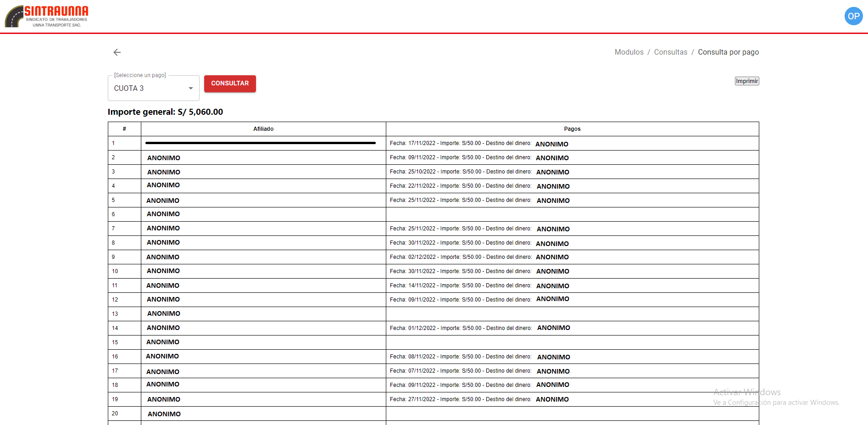Select the payment dated 17/11/2022

pos(460,143)
